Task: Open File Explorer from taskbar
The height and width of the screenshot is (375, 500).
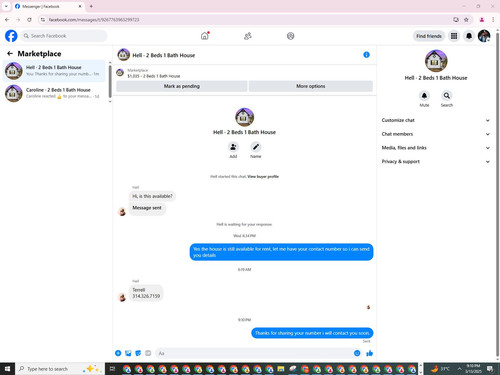Action: (x=281, y=369)
